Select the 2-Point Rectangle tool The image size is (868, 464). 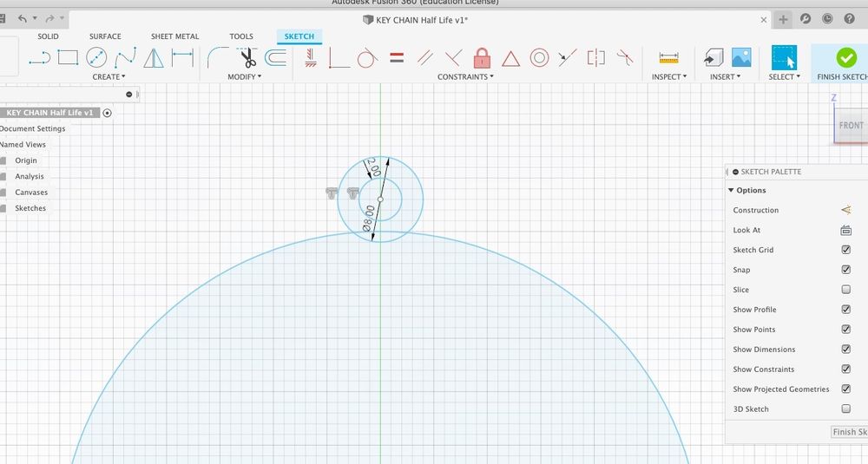pyautogui.click(x=68, y=57)
